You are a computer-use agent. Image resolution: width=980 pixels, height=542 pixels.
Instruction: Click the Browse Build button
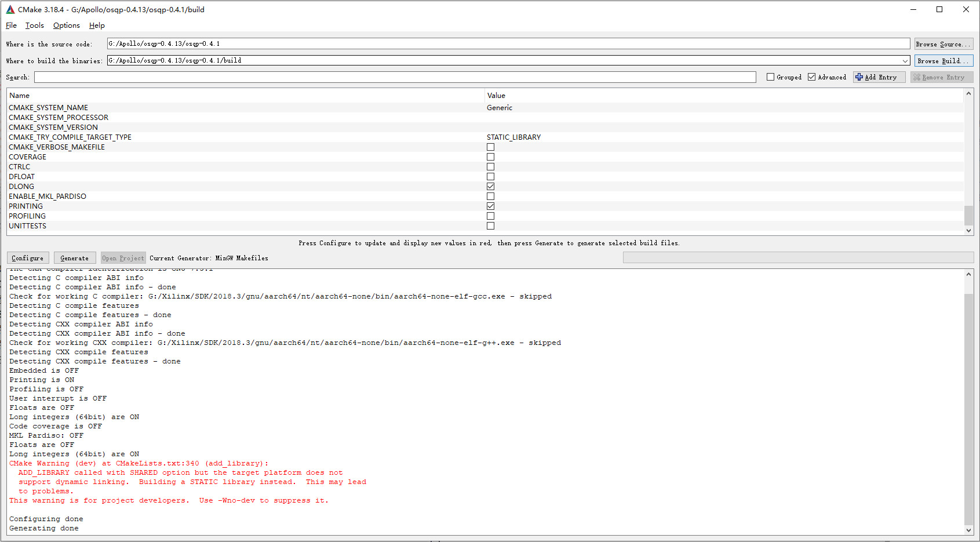(x=943, y=61)
